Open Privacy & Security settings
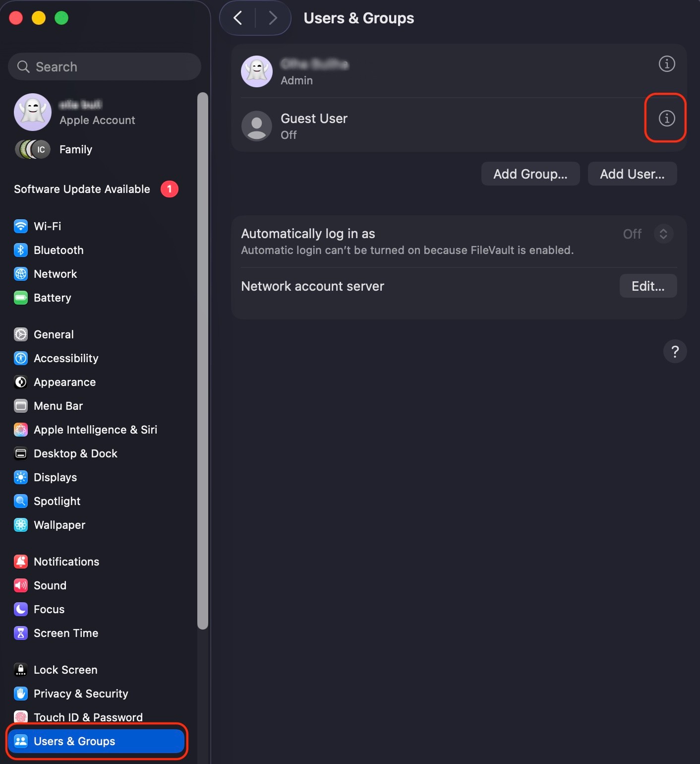 point(81,694)
